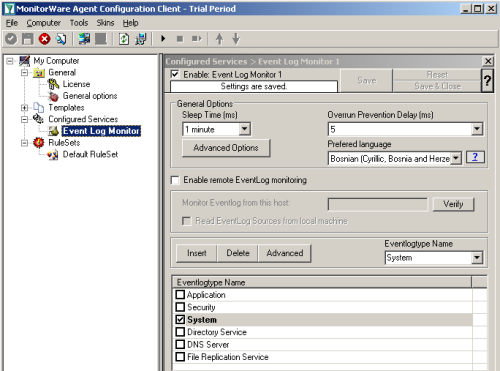Viewport: 500px width, 371px height.
Task: Collapse the RuleSets tree node
Action: [24, 143]
